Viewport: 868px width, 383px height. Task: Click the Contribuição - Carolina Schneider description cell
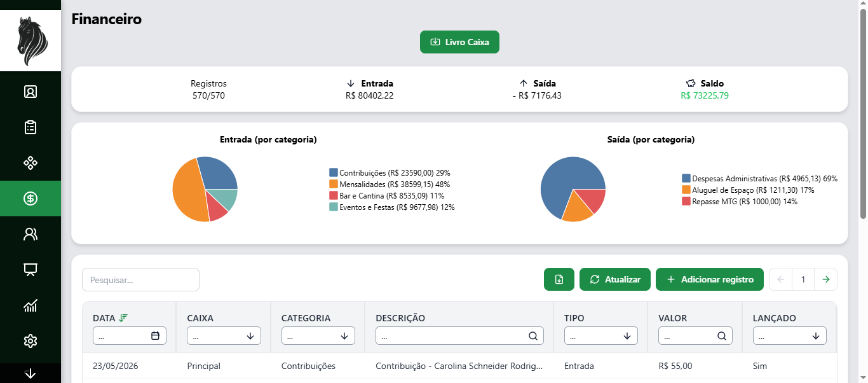[x=459, y=366]
